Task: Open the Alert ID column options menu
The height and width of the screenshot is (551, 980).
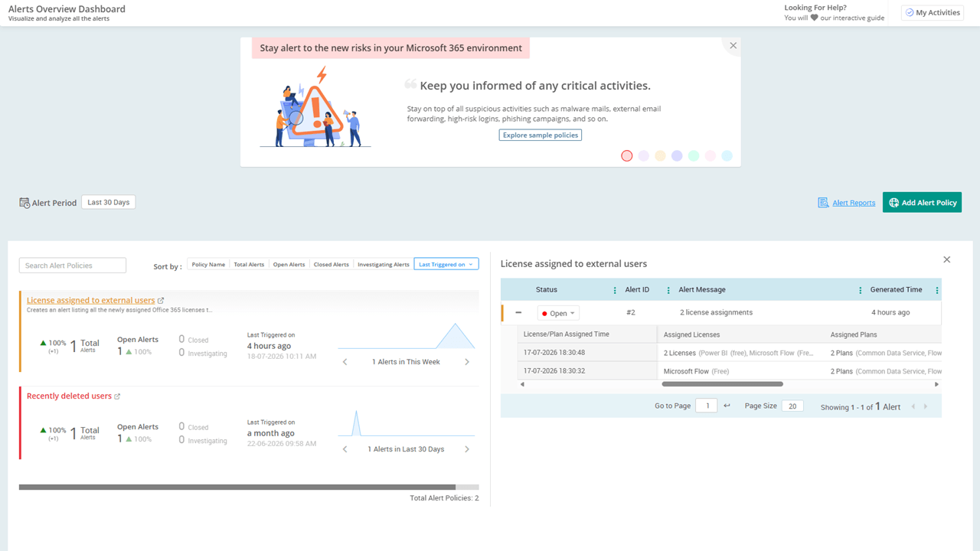Action: [x=668, y=290]
